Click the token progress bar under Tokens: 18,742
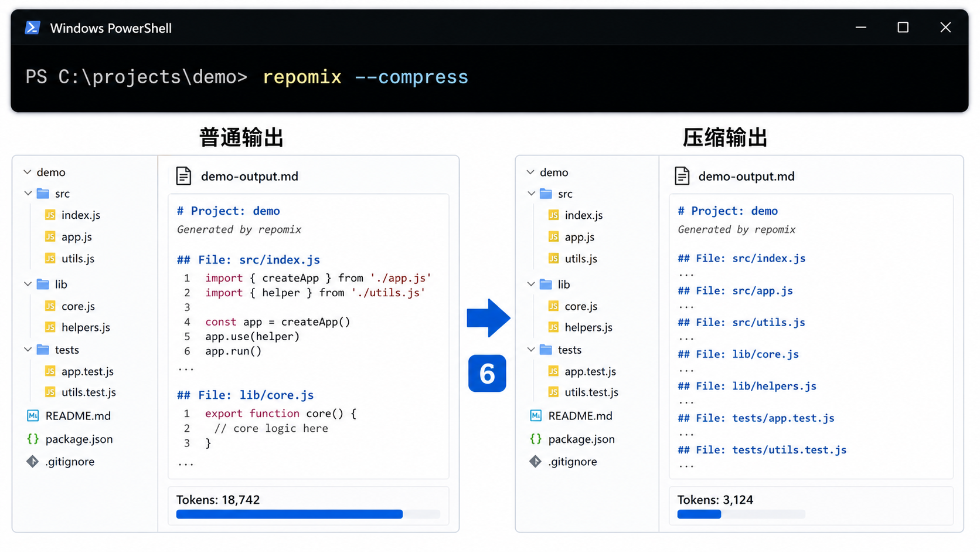Screen dimensions: 980x552 coord(308,514)
